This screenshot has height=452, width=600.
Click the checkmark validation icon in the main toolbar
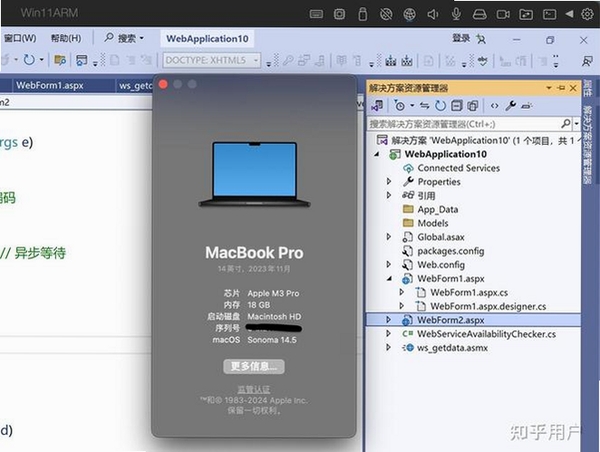click(x=483, y=60)
